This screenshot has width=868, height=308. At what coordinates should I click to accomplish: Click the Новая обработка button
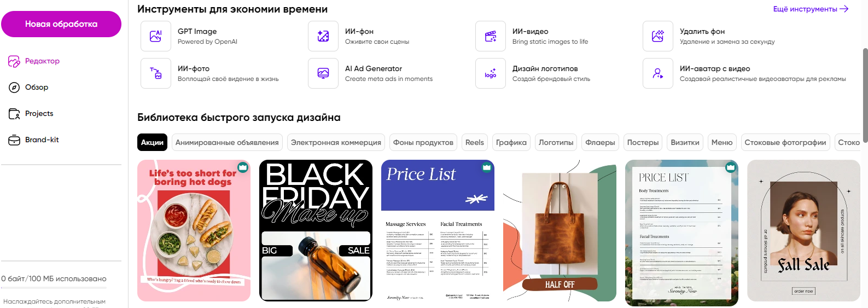pyautogui.click(x=61, y=24)
